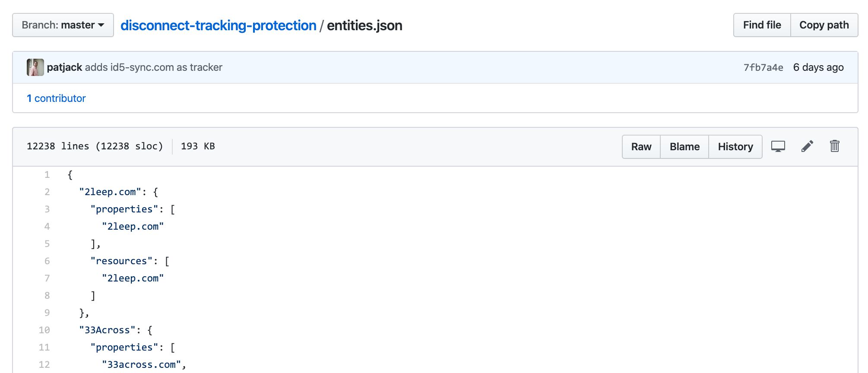Click line number 12 in code view
Screen dimensions: 868x373
(x=44, y=365)
